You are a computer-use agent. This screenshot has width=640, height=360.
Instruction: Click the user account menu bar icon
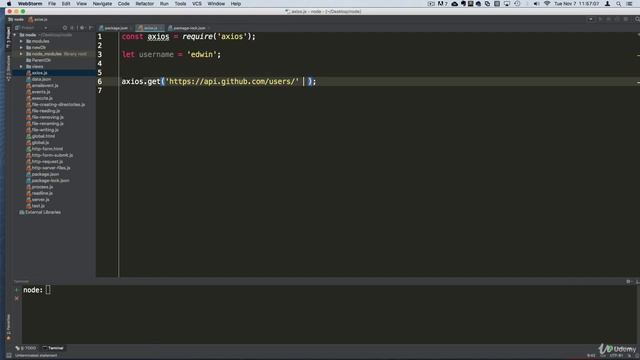click(x=607, y=4)
